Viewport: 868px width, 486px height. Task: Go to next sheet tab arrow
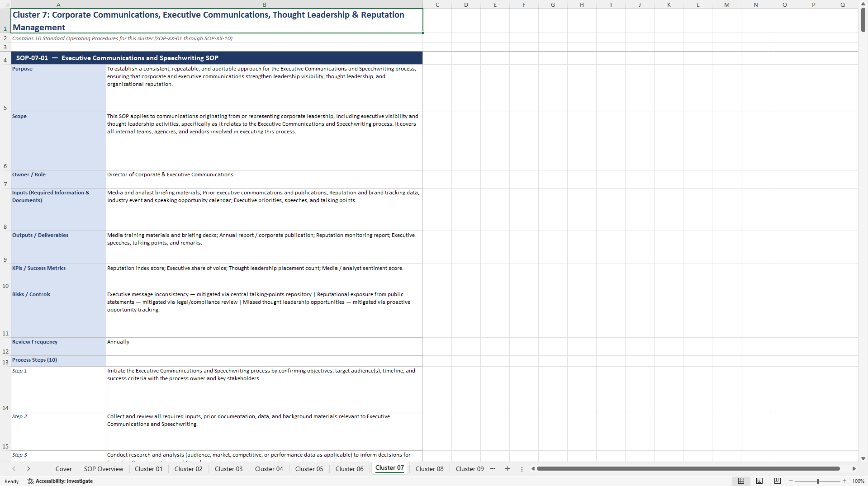tap(28, 469)
